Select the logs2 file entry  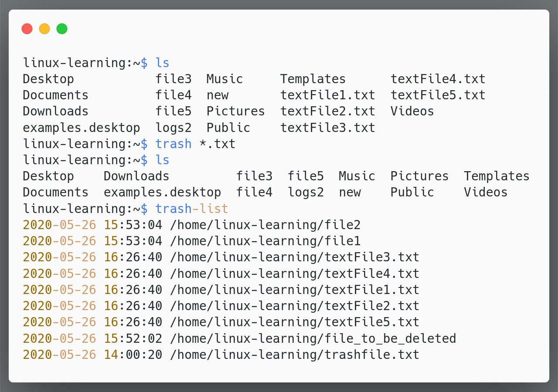point(174,128)
